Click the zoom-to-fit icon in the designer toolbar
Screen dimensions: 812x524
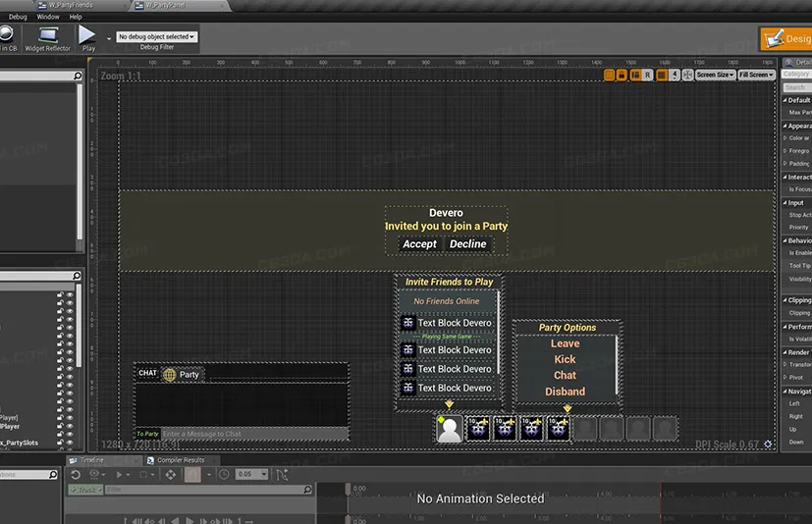pos(687,76)
